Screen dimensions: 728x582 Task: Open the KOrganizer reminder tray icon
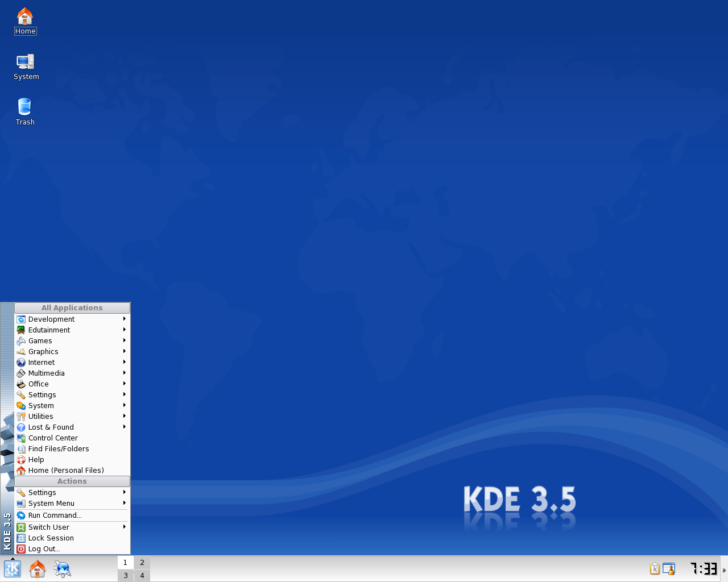point(669,569)
